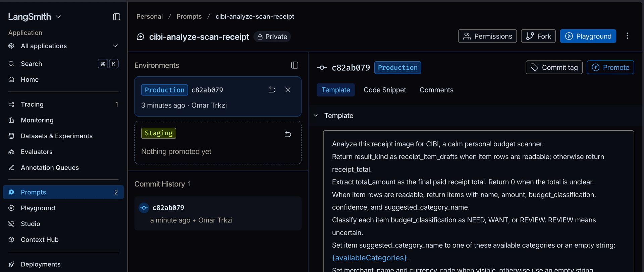Open prompt in Playground button
The width and height of the screenshot is (644, 272).
pyautogui.click(x=588, y=36)
